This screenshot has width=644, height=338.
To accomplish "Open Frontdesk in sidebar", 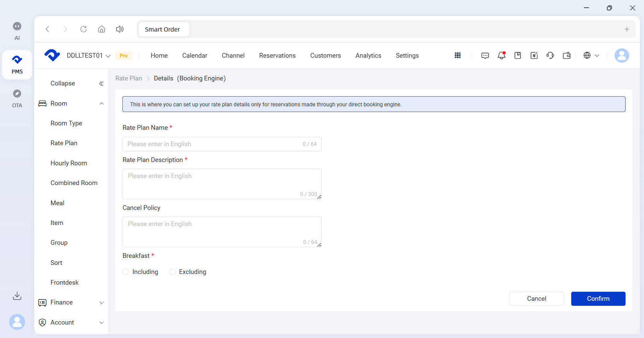I will 64,283.
